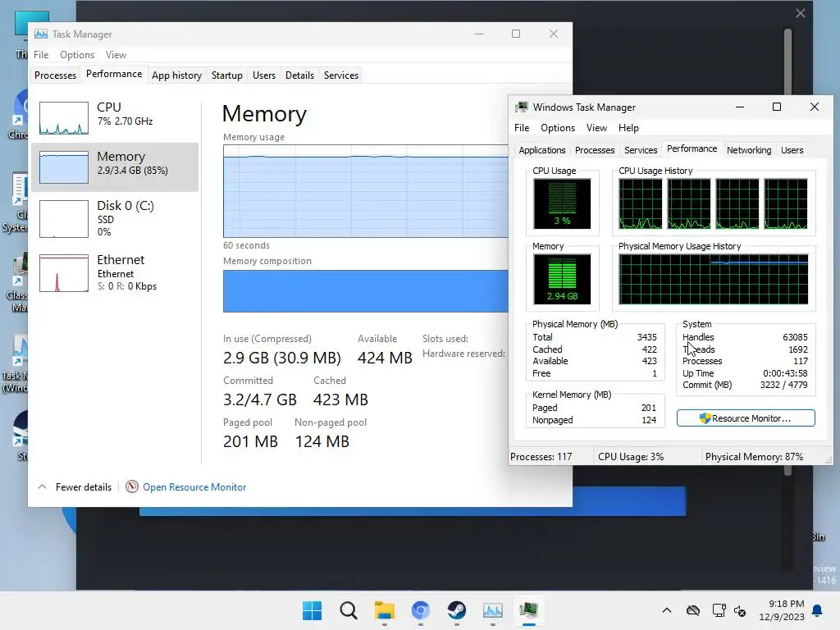This screenshot has width=840, height=630.
Task: Switch to Startup tab
Action: tap(226, 75)
